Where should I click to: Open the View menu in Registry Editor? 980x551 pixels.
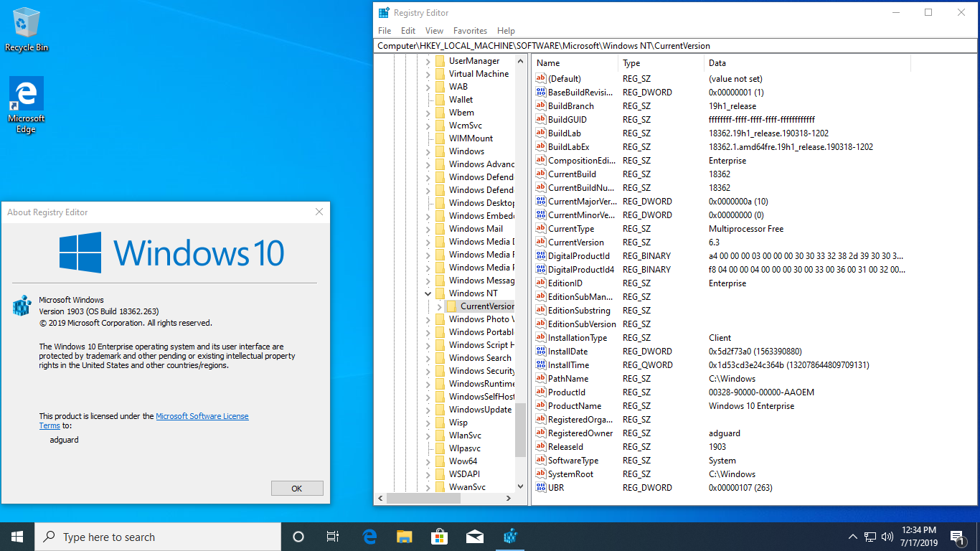tap(434, 31)
